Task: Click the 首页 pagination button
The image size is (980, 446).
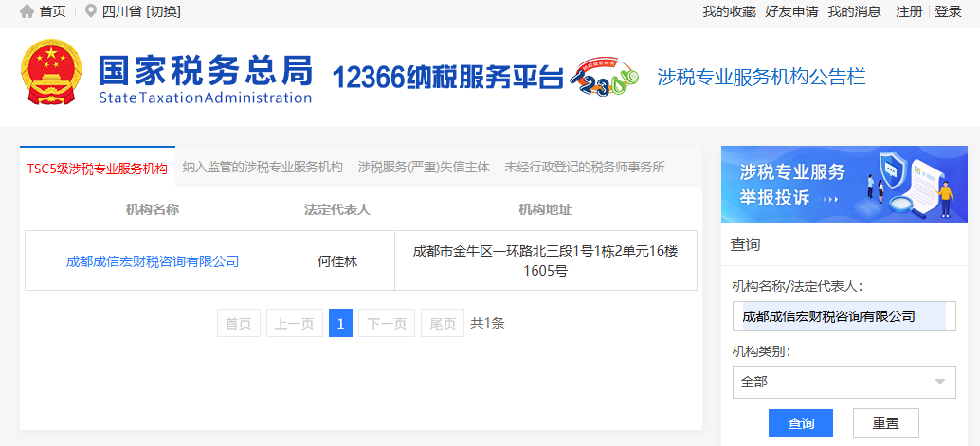Action: point(239,323)
